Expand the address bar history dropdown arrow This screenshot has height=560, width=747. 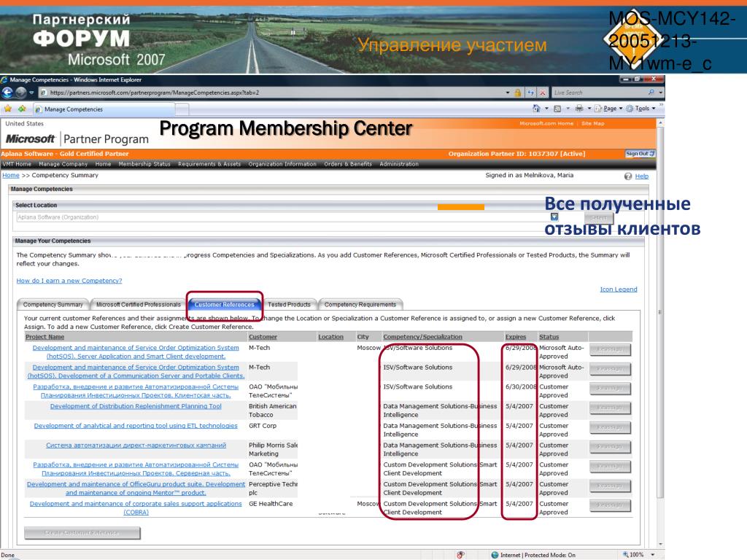click(508, 93)
